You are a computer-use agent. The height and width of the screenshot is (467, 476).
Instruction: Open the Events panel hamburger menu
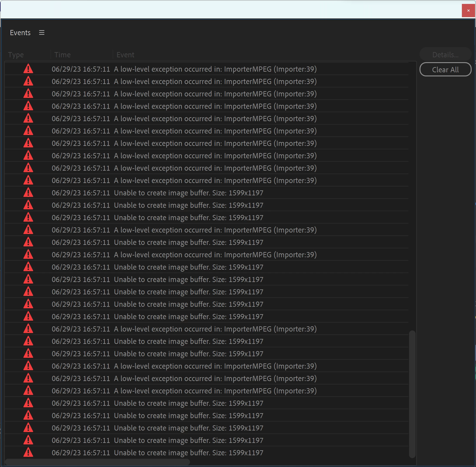42,33
